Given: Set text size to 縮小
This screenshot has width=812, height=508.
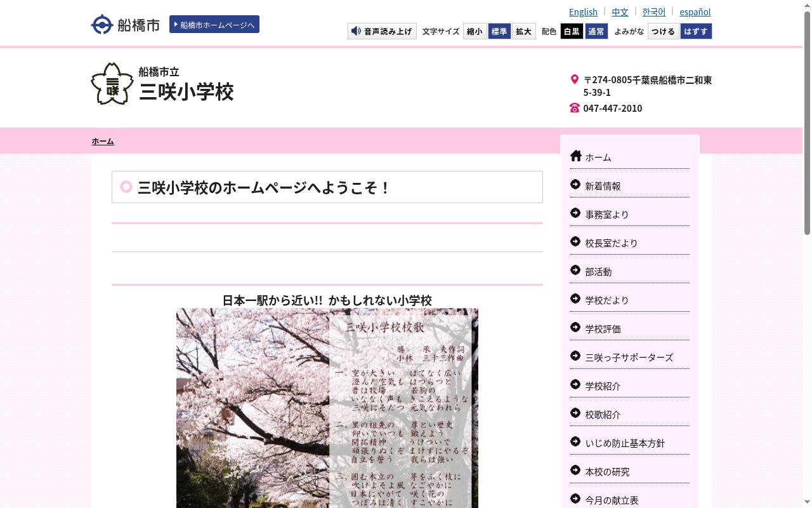Looking at the screenshot, I should pos(475,31).
